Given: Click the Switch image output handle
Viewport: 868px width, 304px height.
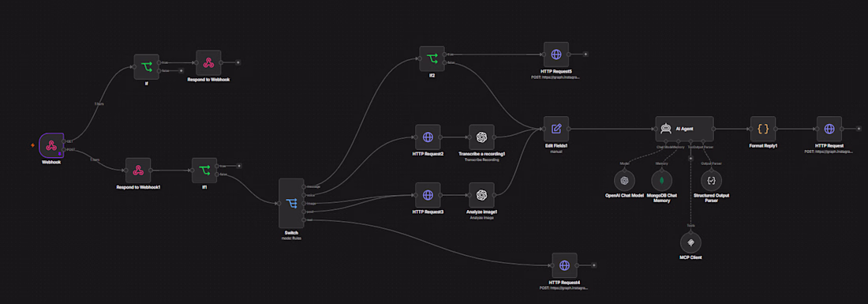Looking at the screenshot, I should click(x=304, y=203).
